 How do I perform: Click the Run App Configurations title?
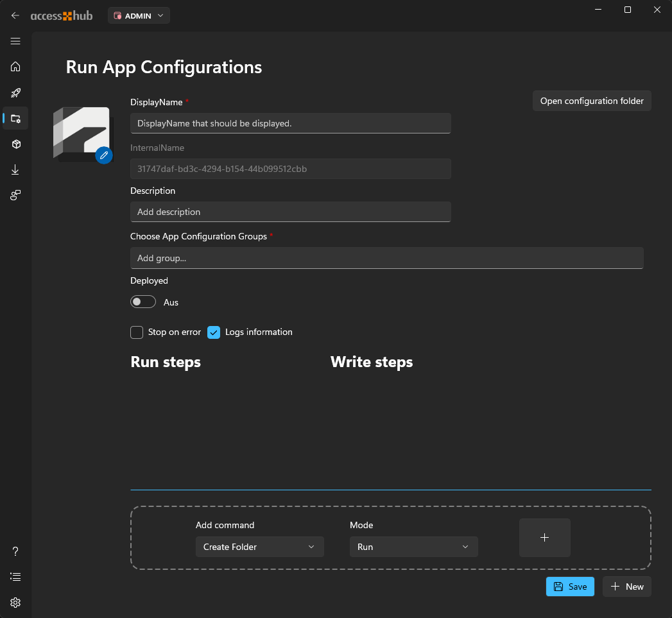tap(164, 67)
